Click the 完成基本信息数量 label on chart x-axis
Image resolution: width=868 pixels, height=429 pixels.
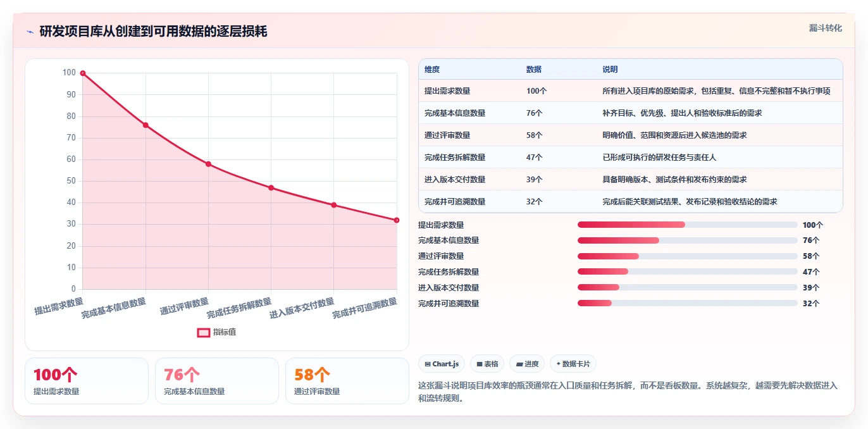[114, 308]
